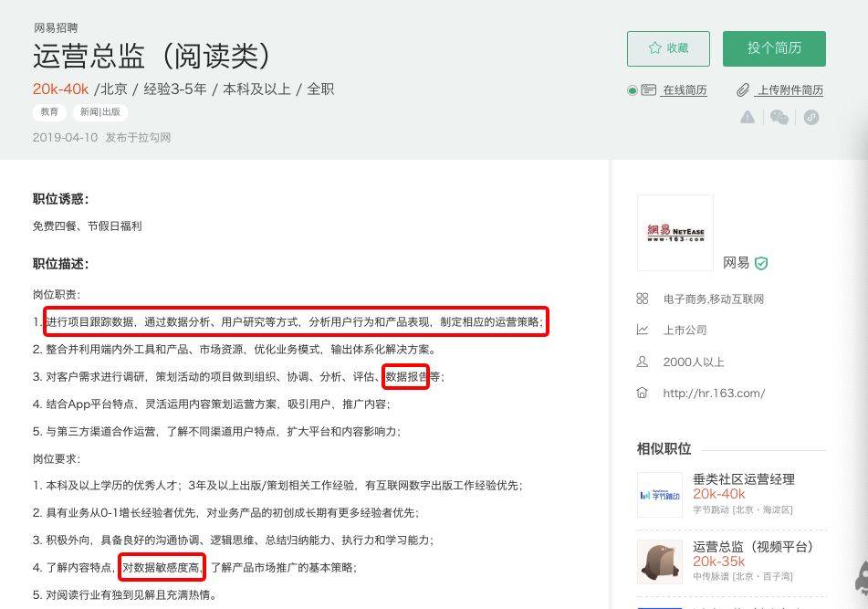Click the report warning triangle icon

coord(748,117)
